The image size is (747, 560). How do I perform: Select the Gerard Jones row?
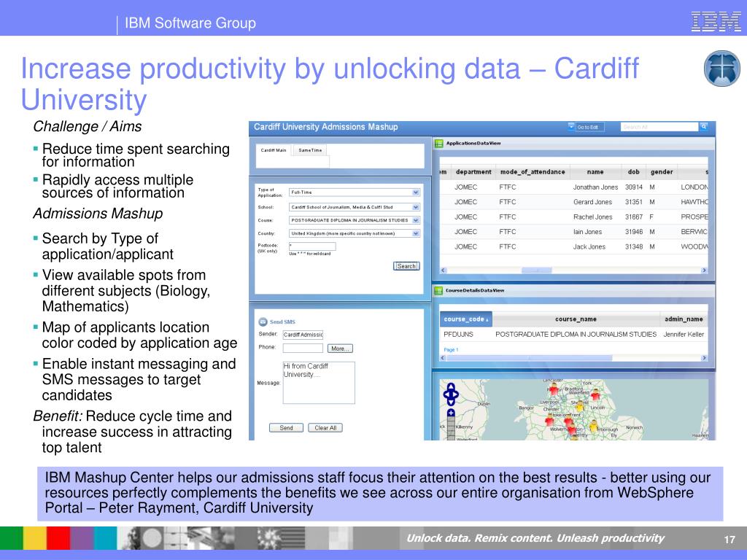[x=573, y=202]
